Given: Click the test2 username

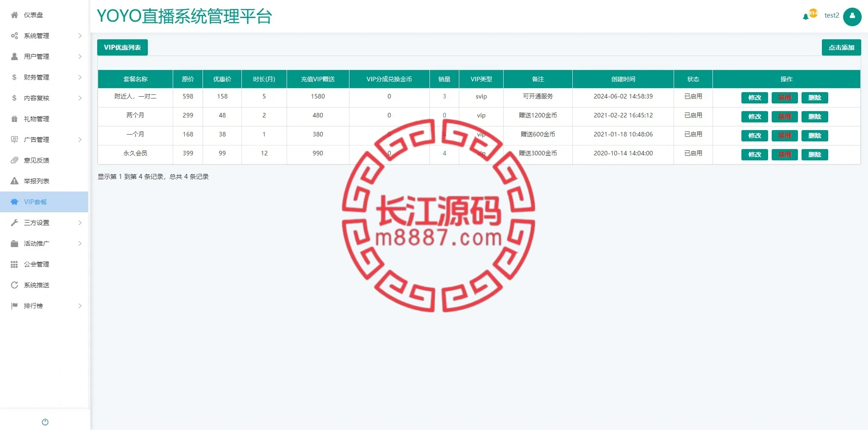Looking at the screenshot, I should pos(832,15).
